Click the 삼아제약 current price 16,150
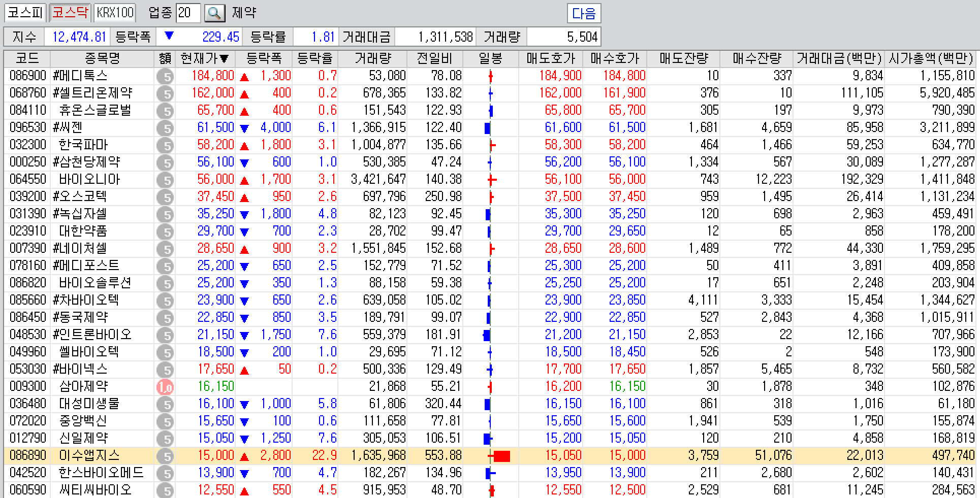Image resolution: width=980 pixels, height=498 pixels. pyautogui.click(x=216, y=387)
